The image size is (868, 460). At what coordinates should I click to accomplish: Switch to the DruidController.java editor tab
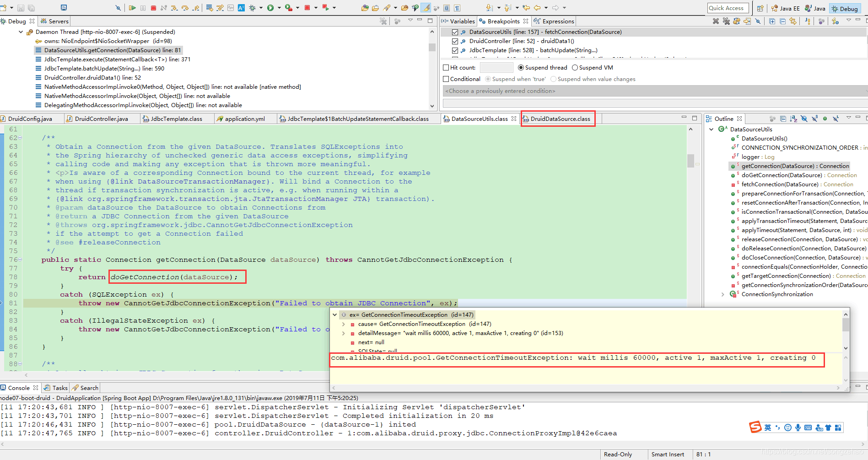[x=97, y=119]
